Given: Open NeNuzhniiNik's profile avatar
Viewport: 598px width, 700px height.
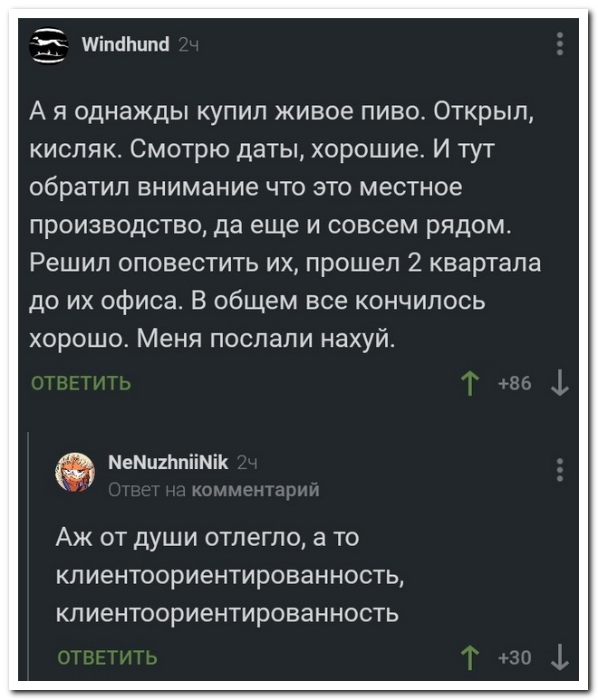Looking at the screenshot, I should coord(75,473).
